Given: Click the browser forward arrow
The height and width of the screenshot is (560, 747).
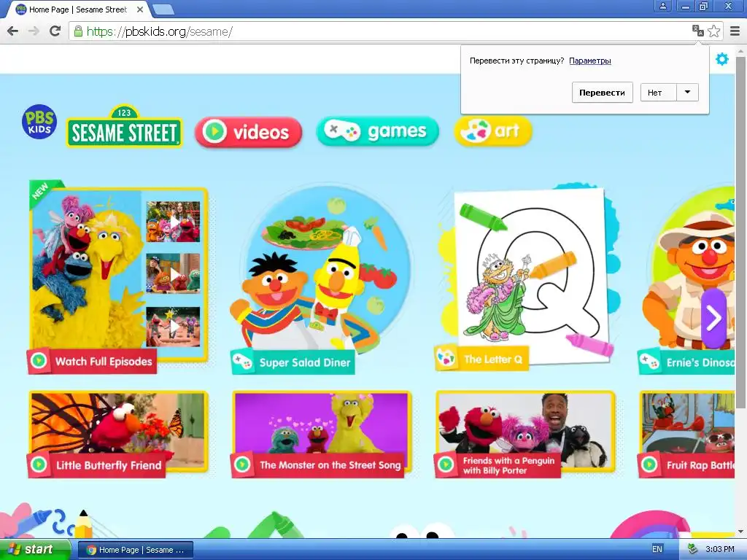Looking at the screenshot, I should (x=34, y=31).
